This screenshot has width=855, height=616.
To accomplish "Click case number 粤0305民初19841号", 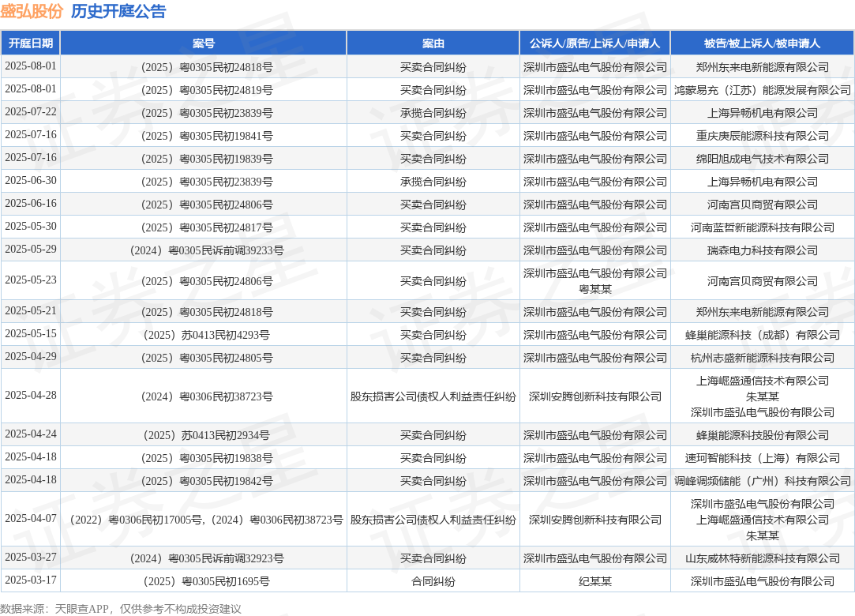I will (206, 136).
